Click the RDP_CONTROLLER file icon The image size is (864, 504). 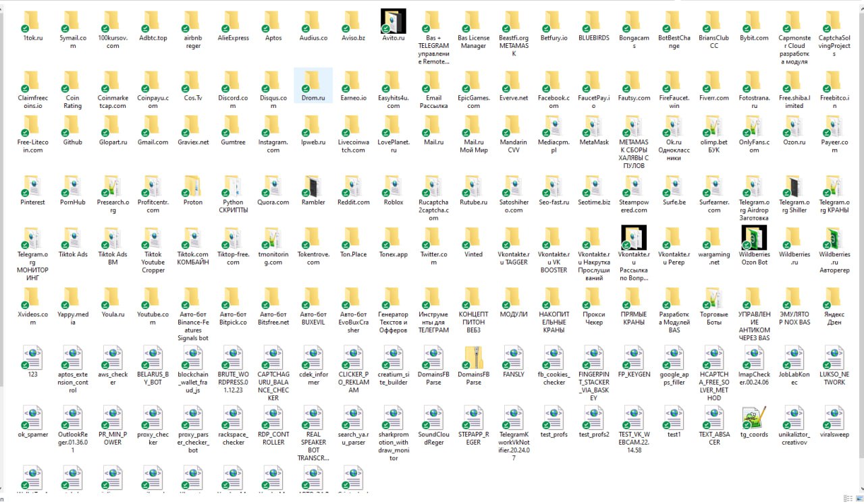(x=273, y=418)
